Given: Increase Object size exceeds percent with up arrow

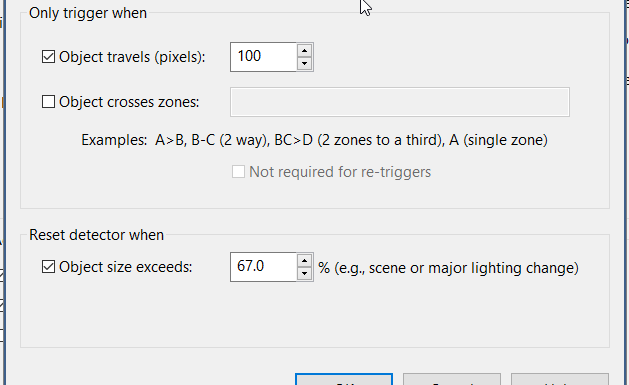Looking at the screenshot, I should 304,261.
